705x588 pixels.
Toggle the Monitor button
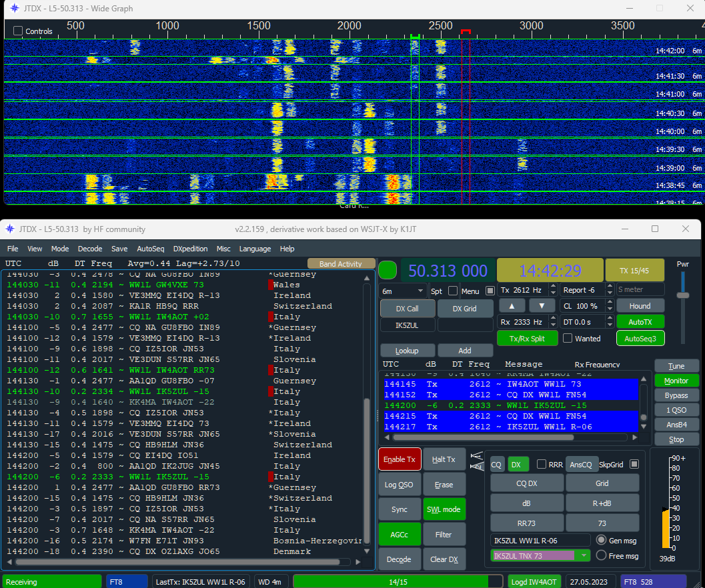(676, 381)
